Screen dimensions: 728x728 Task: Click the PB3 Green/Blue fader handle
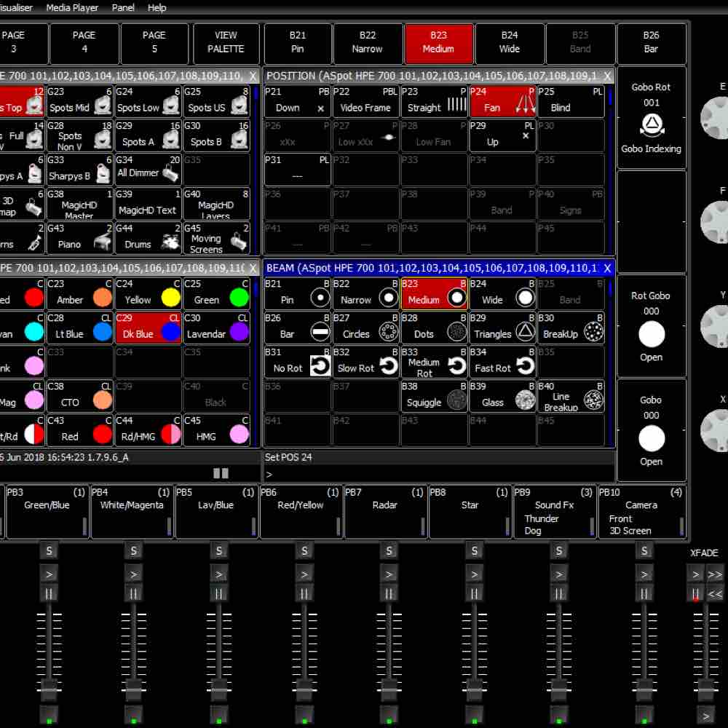49,689
